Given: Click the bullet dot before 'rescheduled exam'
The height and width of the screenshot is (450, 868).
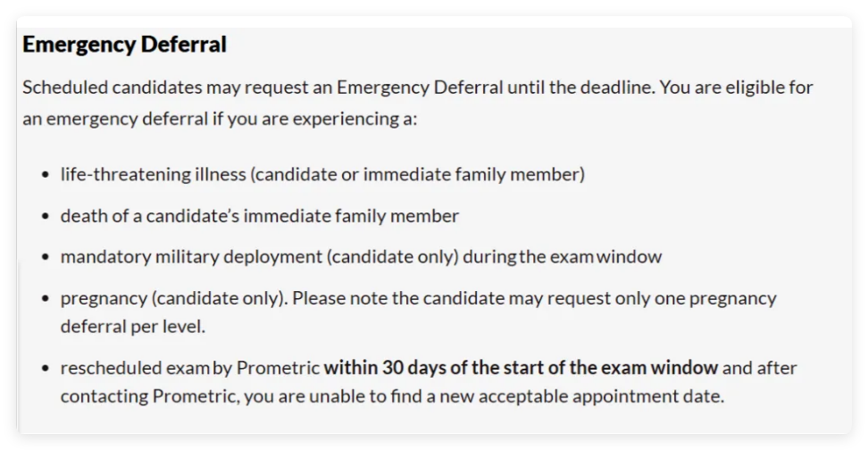Looking at the screenshot, I should click(46, 368).
